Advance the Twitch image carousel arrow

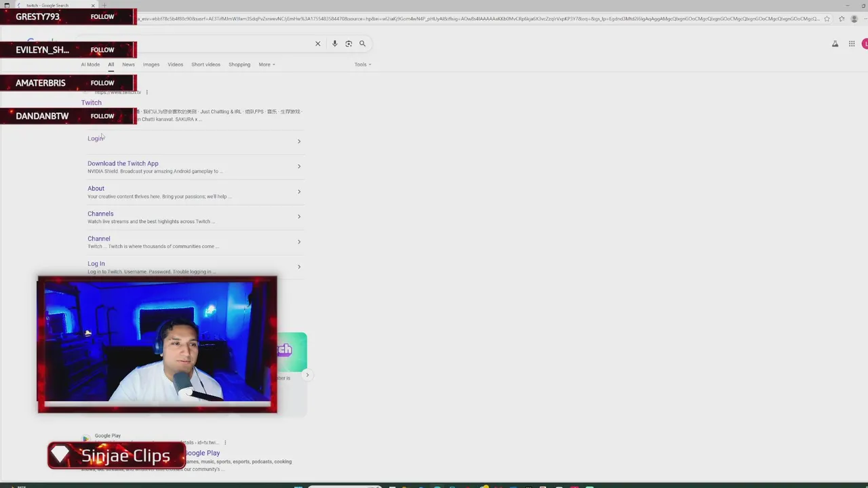(307, 375)
